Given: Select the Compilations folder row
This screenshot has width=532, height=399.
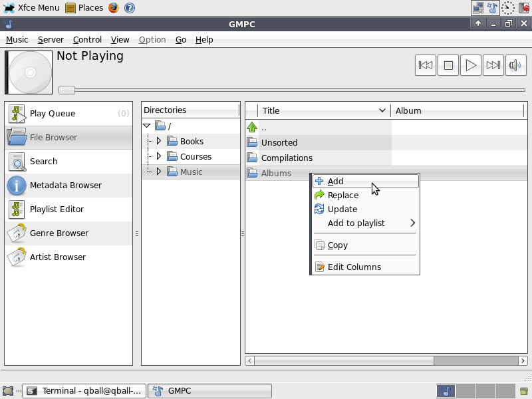Looking at the screenshot, I should coord(386,158).
